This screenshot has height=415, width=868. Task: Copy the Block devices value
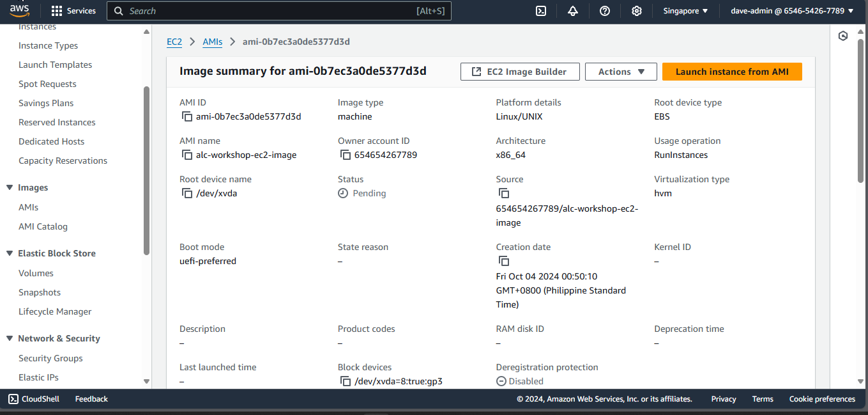[x=346, y=381]
